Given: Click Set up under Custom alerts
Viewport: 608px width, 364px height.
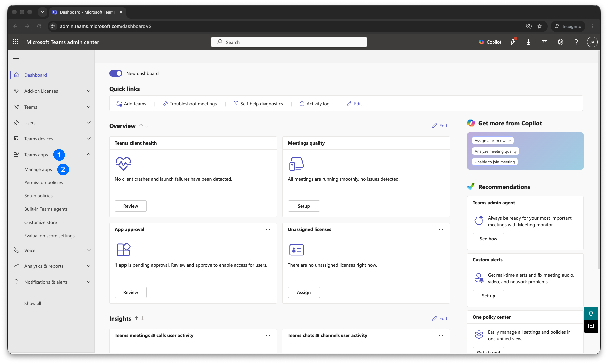Looking at the screenshot, I should coord(489,296).
